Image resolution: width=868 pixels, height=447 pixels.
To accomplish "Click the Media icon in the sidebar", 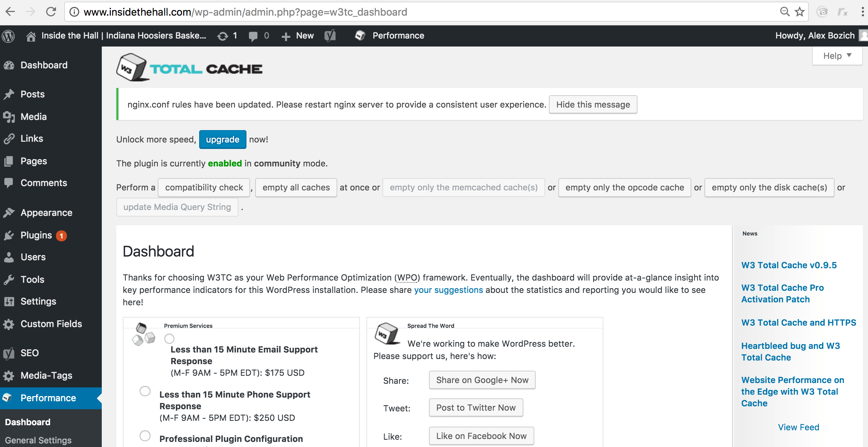I will pyautogui.click(x=9, y=117).
